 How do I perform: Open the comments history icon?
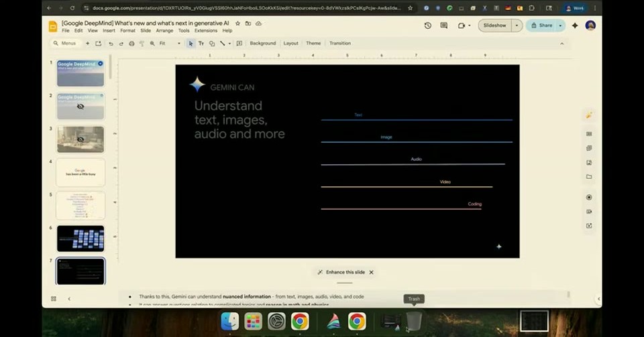443,25
